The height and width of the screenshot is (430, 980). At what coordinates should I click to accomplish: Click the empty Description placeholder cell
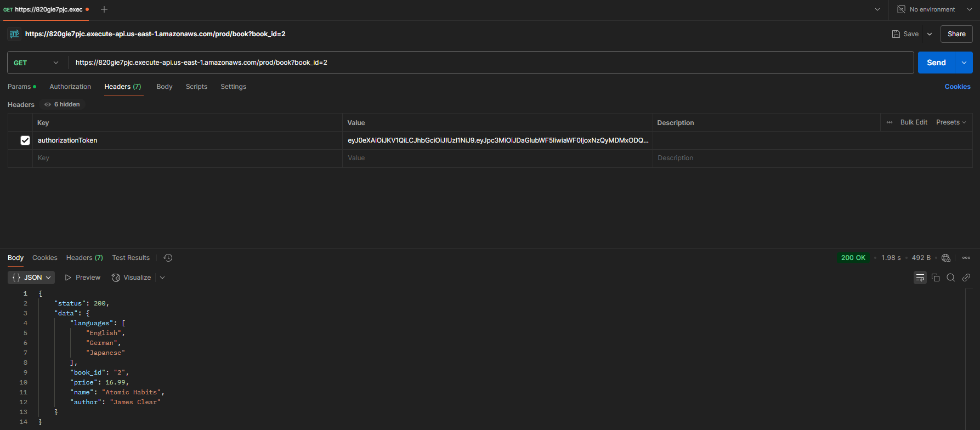coord(812,158)
